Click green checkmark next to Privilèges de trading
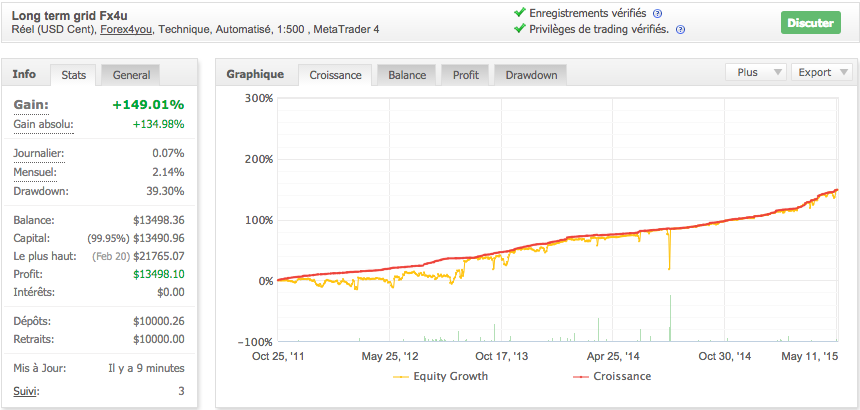This screenshot has height=410, width=860. coord(519,29)
